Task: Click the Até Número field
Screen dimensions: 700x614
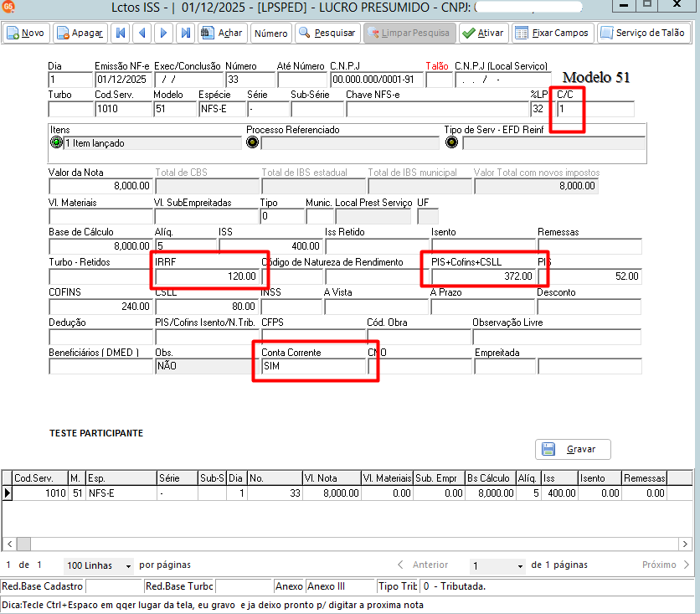Action: pyautogui.click(x=302, y=80)
